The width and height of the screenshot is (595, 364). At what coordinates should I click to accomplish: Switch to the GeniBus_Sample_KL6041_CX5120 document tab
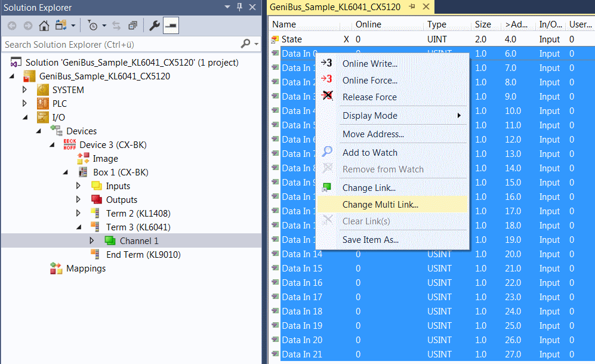[335, 7]
